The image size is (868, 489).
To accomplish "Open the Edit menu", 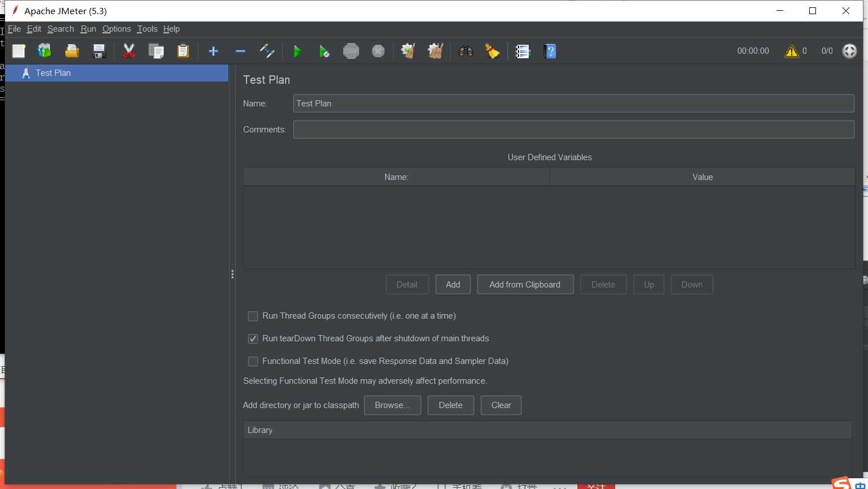I will pos(34,29).
